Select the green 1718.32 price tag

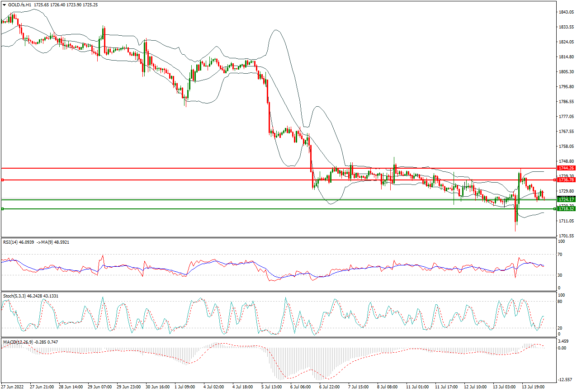[566, 209]
